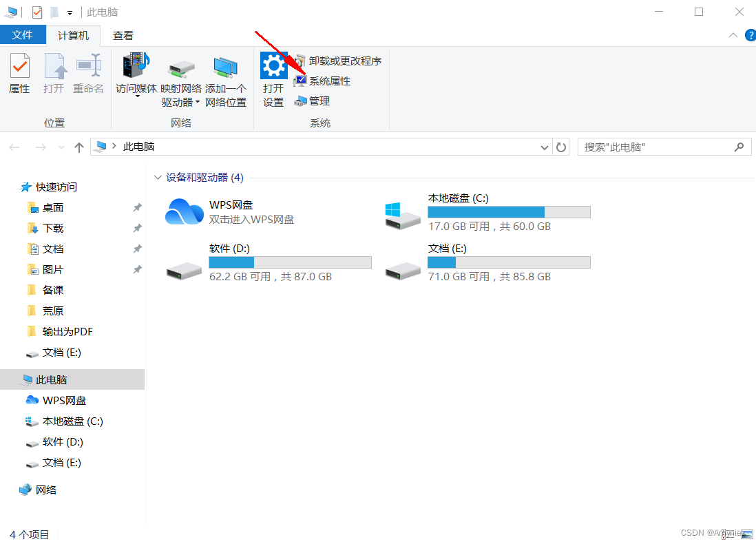Viewport: 756px width, 544px height.
Task: Click 管理 in the system group
Action: [x=312, y=101]
